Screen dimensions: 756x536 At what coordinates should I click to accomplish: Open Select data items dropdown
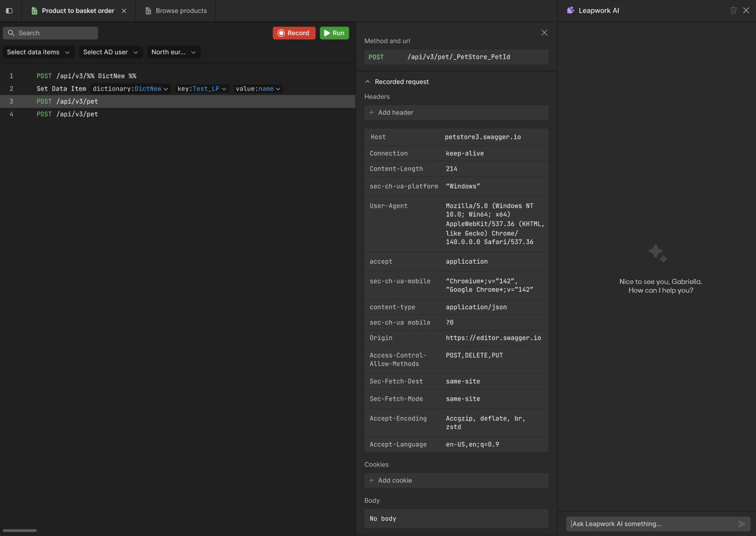(39, 52)
